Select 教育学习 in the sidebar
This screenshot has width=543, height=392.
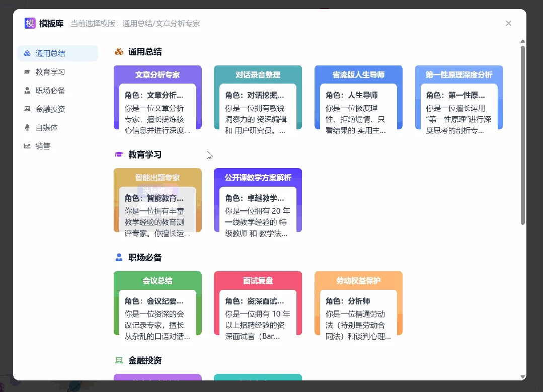point(57,72)
